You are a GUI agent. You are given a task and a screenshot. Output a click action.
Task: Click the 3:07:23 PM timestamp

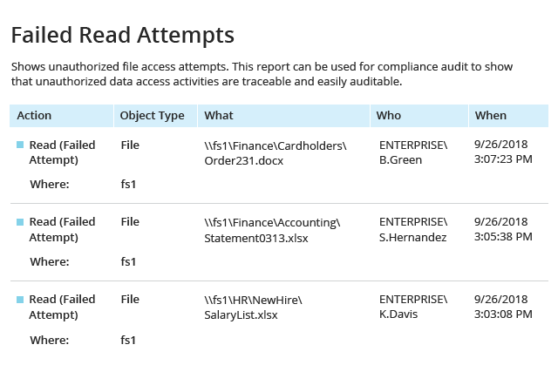click(x=503, y=159)
